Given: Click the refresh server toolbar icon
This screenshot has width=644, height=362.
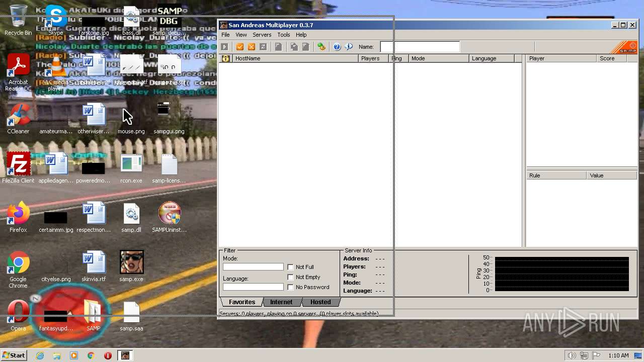Looking at the screenshot, I should pyautogui.click(x=263, y=47).
